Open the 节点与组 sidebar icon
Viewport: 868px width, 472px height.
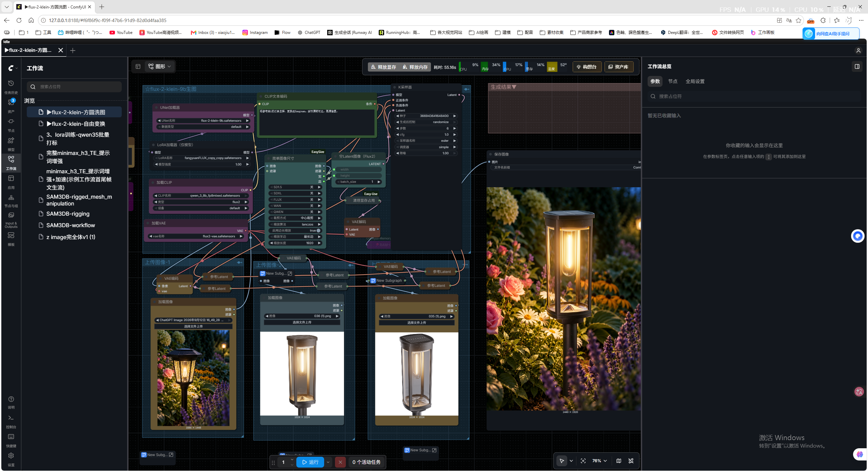coord(11,201)
